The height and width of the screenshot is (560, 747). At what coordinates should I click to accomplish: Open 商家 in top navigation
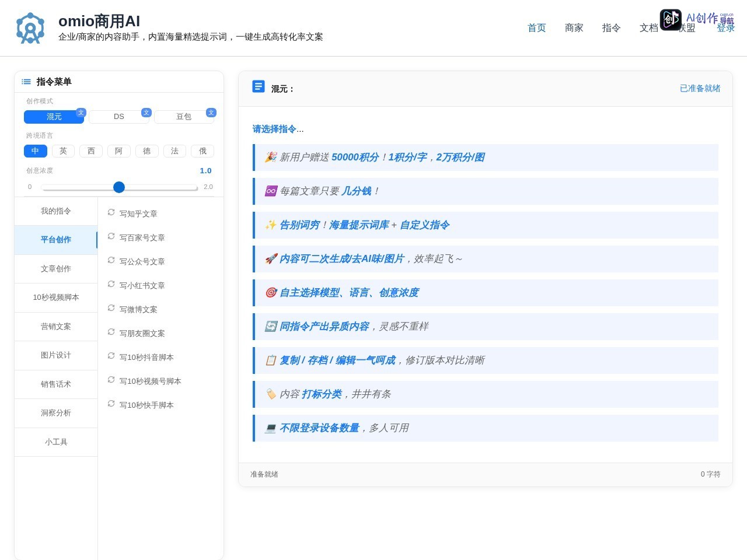574,28
